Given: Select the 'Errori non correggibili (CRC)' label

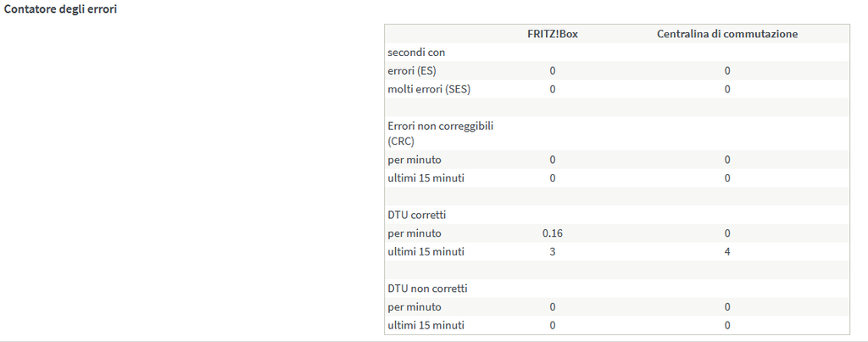Looking at the screenshot, I should [440, 133].
